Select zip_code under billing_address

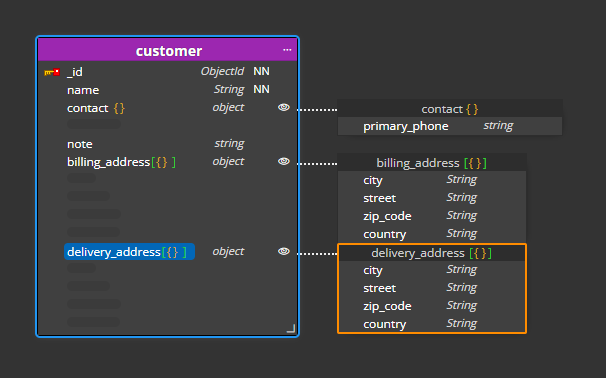[x=387, y=216]
